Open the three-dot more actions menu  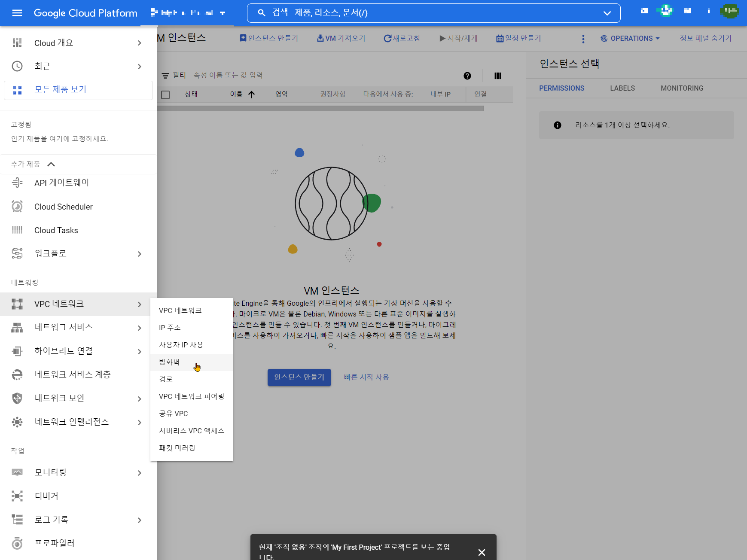click(583, 39)
